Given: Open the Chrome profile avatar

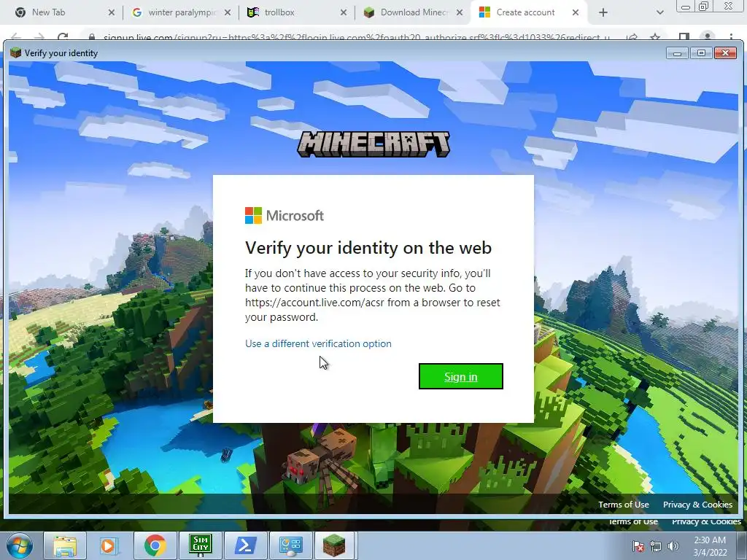Looking at the screenshot, I should pyautogui.click(x=708, y=36).
